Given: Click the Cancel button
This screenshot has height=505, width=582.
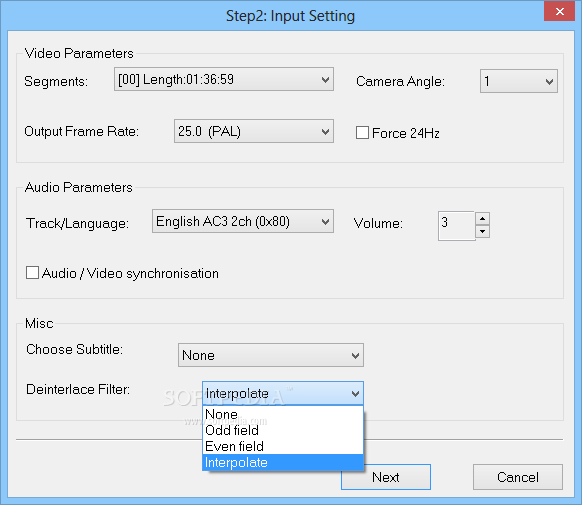Looking at the screenshot, I should pos(518,477).
